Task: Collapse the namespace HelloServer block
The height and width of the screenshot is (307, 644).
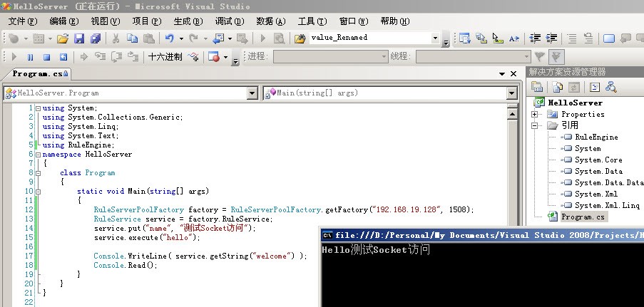Action: (x=39, y=155)
